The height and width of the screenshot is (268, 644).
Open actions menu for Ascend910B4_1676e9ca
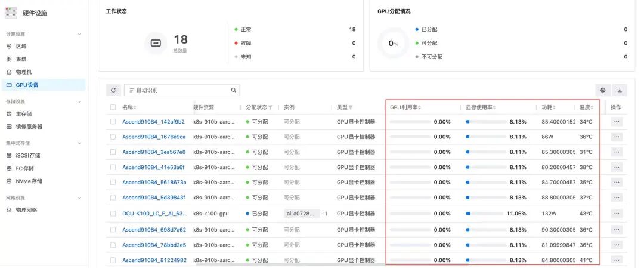tap(617, 137)
